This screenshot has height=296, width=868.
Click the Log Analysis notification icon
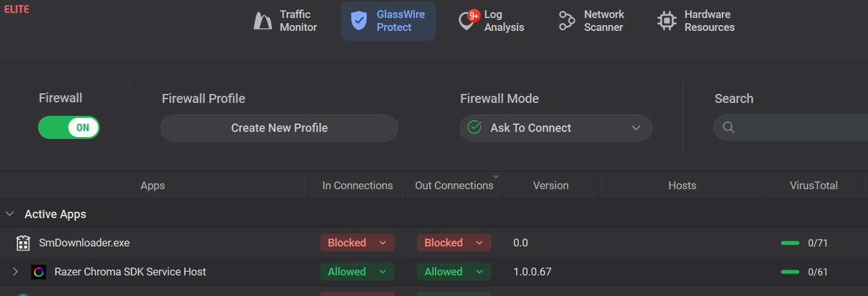click(x=467, y=21)
